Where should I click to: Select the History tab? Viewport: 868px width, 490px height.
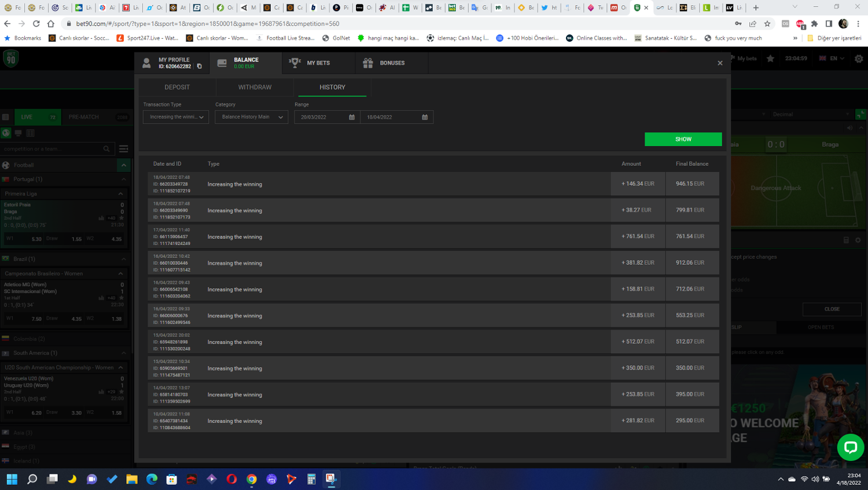pyautogui.click(x=332, y=87)
